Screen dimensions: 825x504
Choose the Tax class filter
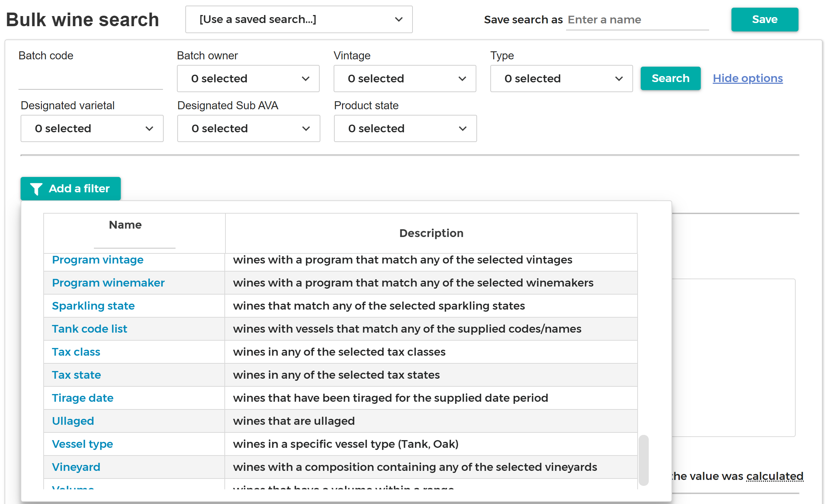(76, 352)
